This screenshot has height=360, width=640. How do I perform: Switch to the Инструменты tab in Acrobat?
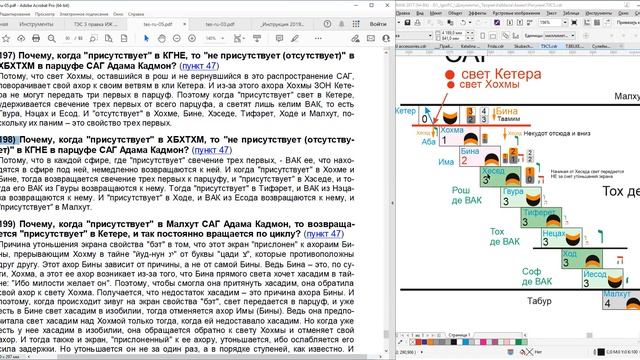36,24
